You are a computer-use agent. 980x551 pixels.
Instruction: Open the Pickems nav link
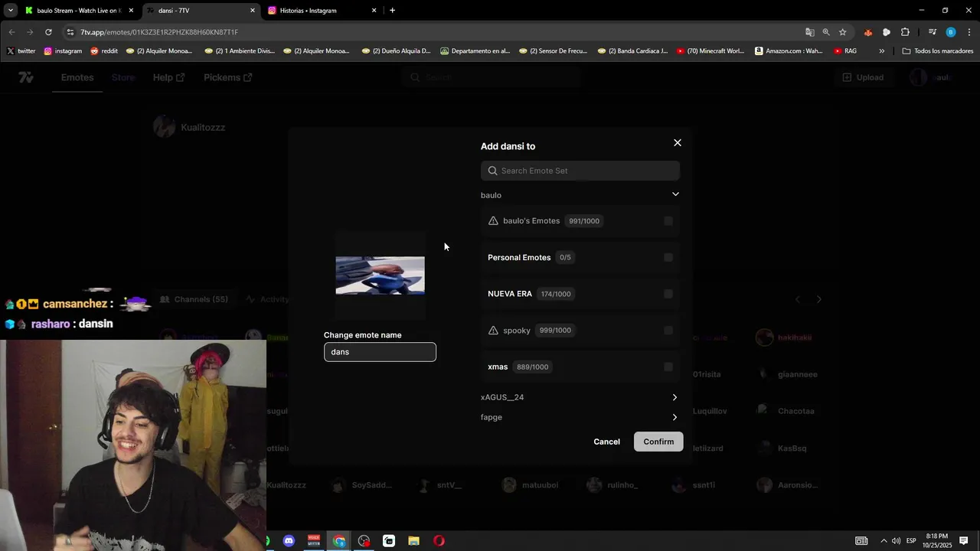tap(228, 77)
